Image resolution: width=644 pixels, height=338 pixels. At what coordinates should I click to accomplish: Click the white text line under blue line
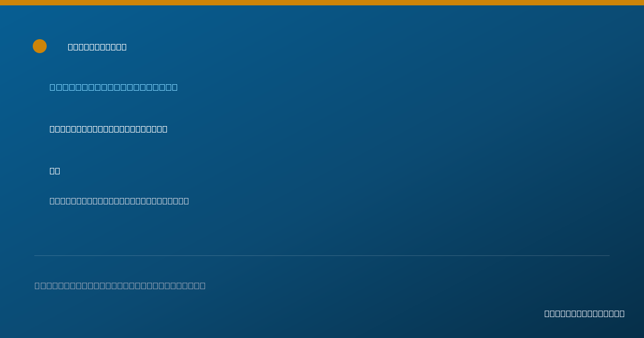point(108,129)
